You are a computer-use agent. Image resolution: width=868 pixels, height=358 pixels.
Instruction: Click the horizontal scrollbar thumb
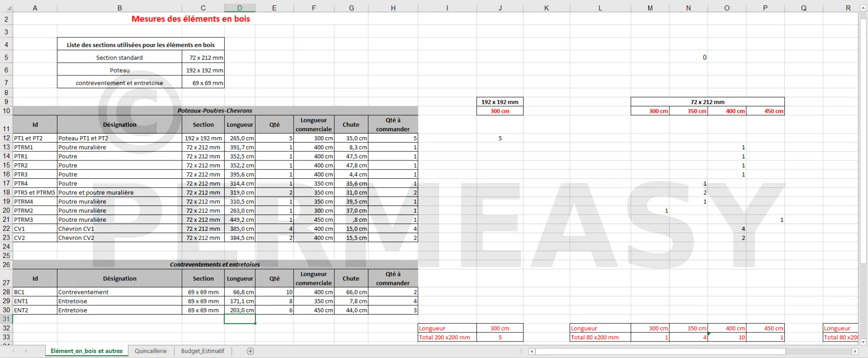(x=660, y=352)
